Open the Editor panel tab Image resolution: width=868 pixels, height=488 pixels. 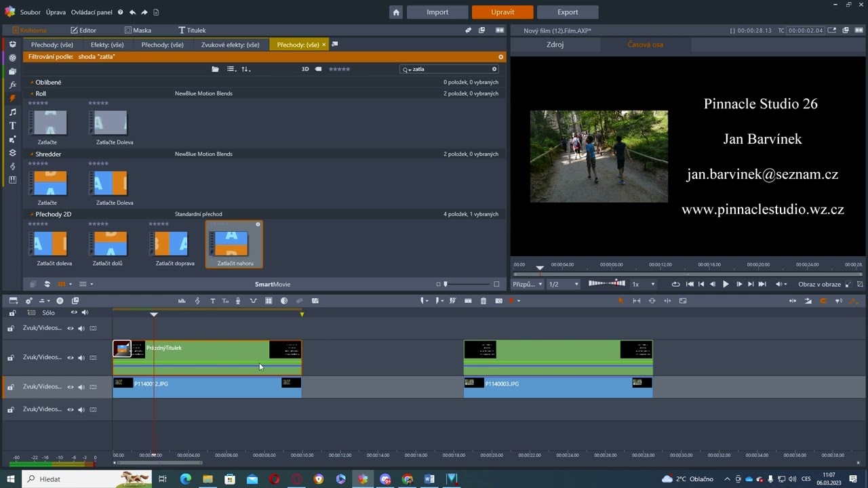pos(83,30)
